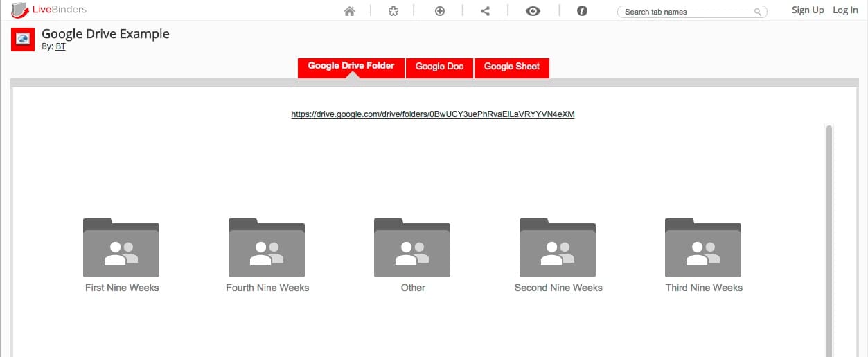Open the drive.google.com folder URL link
868x357 pixels.
433,114
